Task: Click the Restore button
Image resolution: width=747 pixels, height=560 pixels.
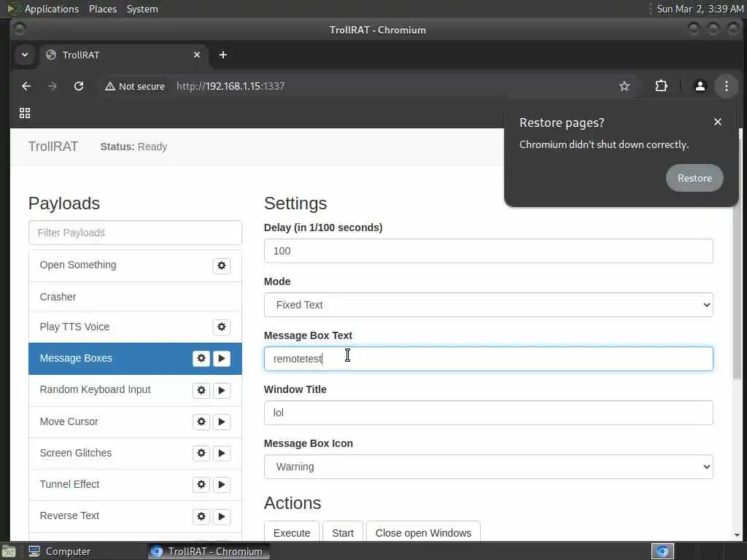Action: point(694,178)
